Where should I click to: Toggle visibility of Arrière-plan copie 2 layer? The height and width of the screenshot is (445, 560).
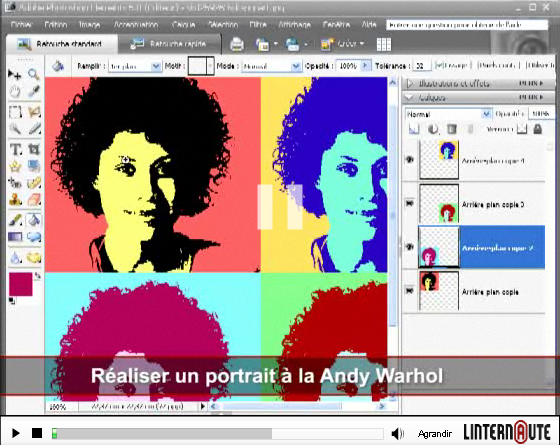410,247
